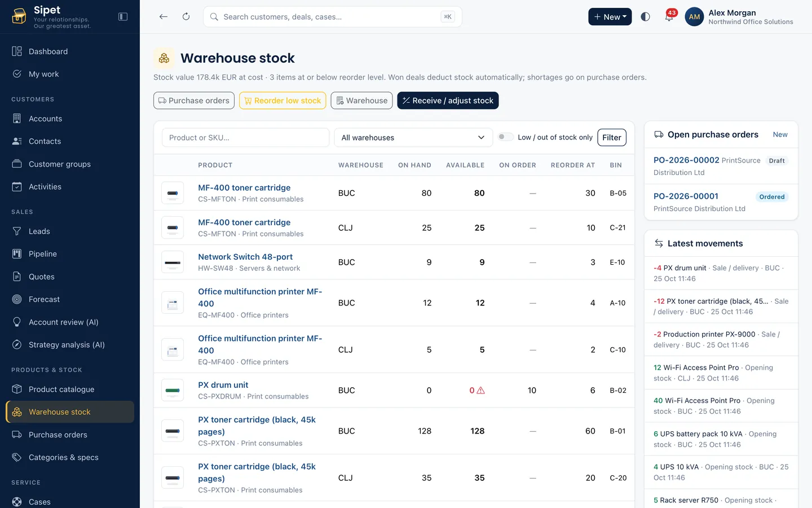Click the Activities calendar icon

(x=17, y=187)
